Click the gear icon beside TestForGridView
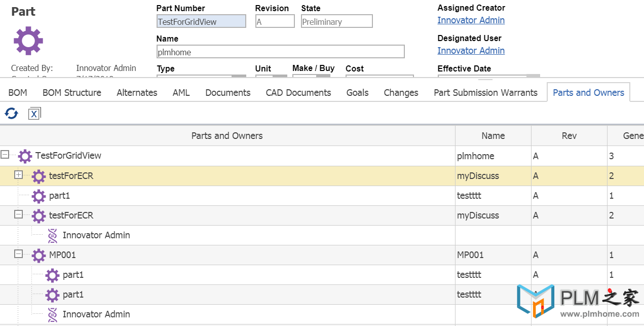644x326 pixels. click(25, 156)
